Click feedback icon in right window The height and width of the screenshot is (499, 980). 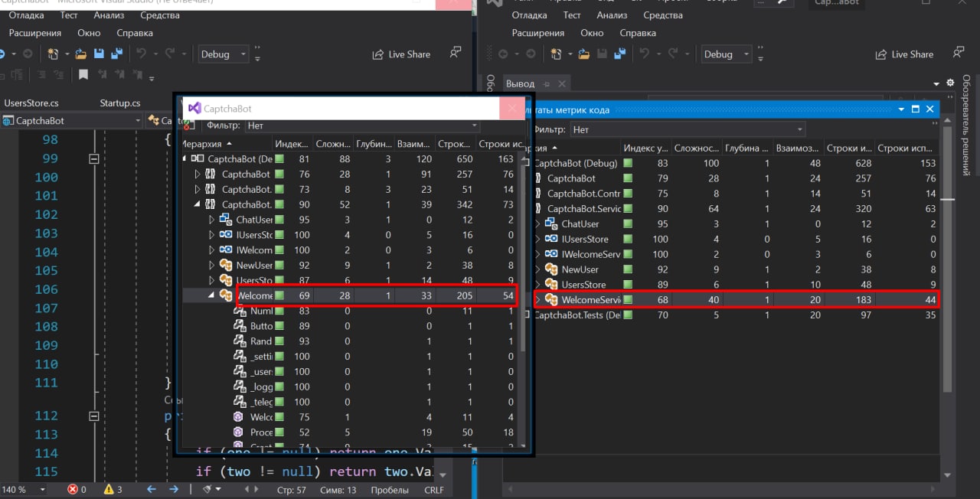959,53
